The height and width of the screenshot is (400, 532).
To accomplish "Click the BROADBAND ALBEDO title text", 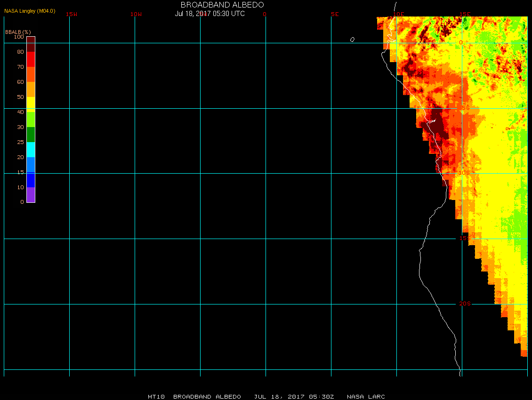I will pos(222,5).
